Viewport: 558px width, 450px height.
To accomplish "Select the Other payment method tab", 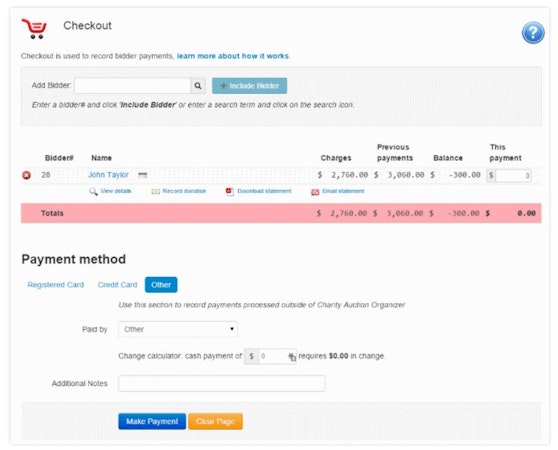I will tap(161, 285).
